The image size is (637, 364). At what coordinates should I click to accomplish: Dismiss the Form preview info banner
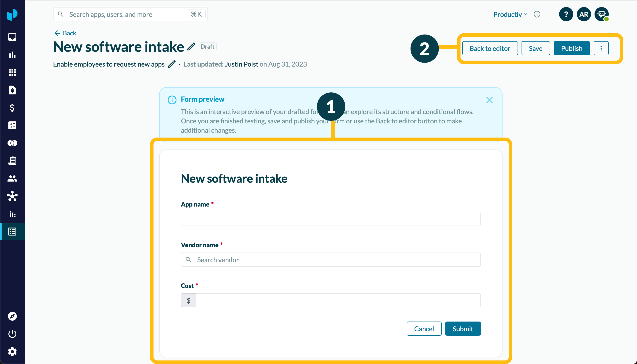click(x=489, y=100)
